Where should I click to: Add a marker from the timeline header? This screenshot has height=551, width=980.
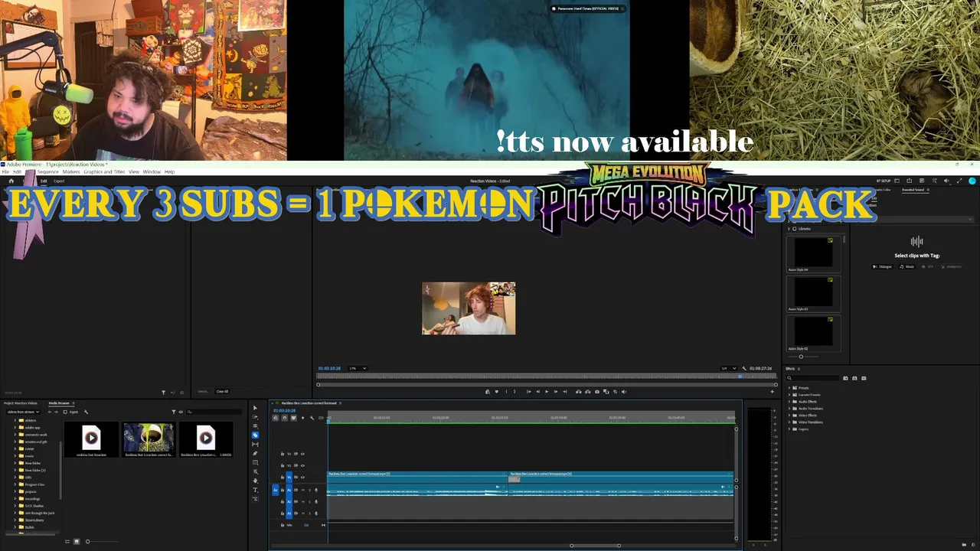click(x=302, y=418)
